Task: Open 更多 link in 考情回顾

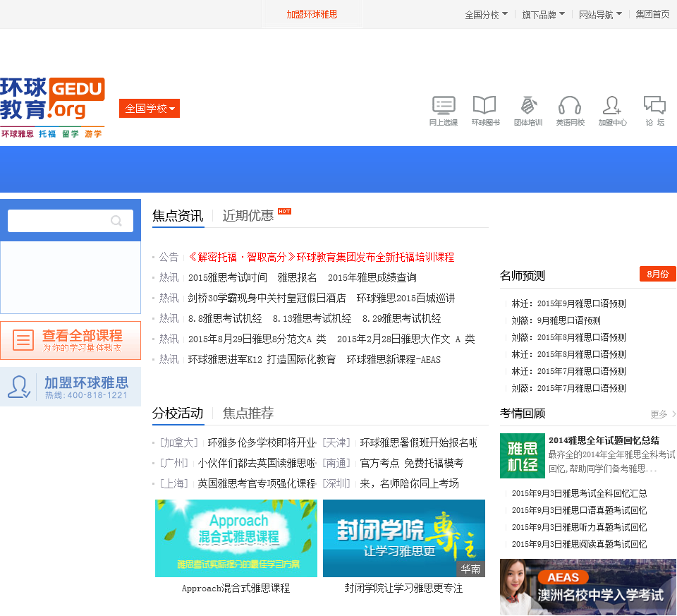Action: (x=663, y=414)
